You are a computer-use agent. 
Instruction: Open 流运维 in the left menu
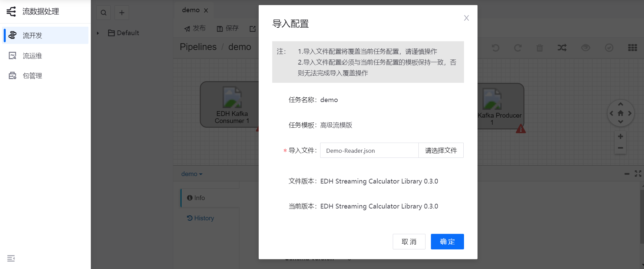coord(32,56)
